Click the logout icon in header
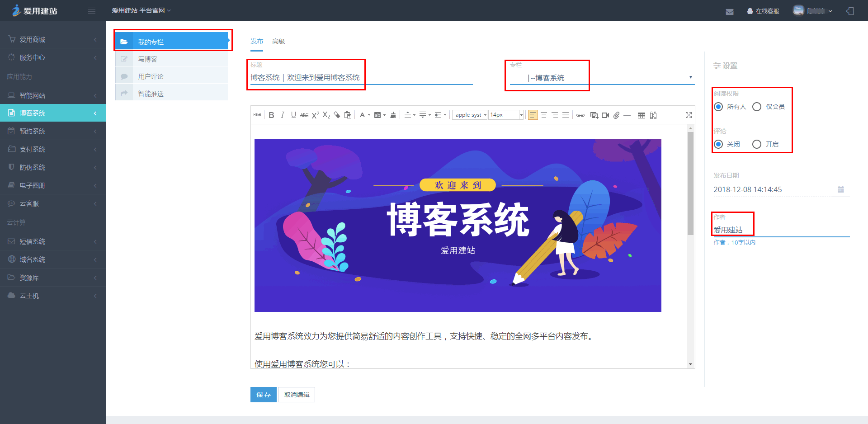Screen dimensions: 868x424 [x=850, y=11]
